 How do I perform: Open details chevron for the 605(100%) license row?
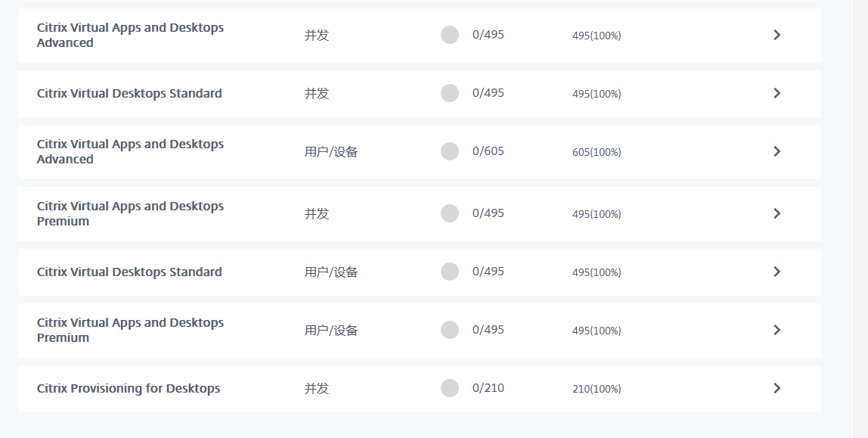[x=777, y=151]
